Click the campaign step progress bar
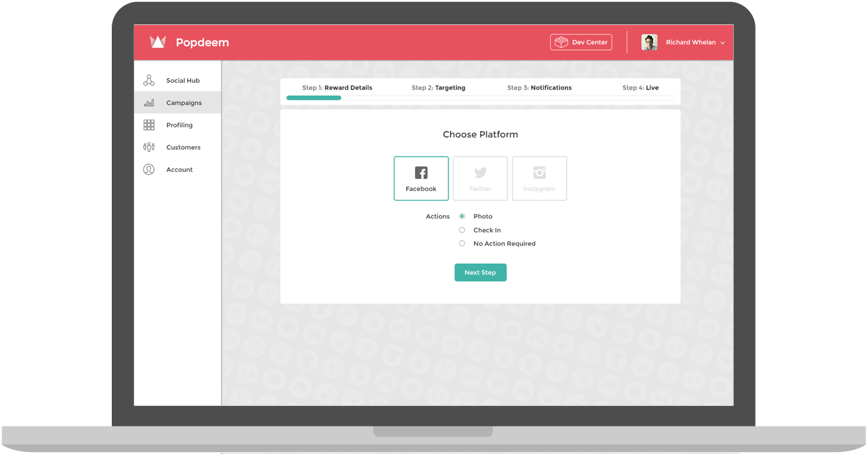Image resolution: width=868 pixels, height=454 pixels. [481, 98]
